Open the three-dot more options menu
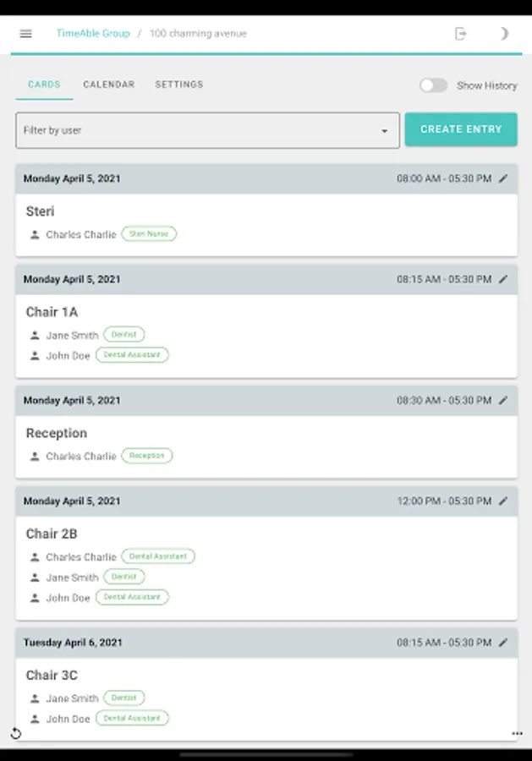The height and width of the screenshot is (761, 532). pos(517,733)
